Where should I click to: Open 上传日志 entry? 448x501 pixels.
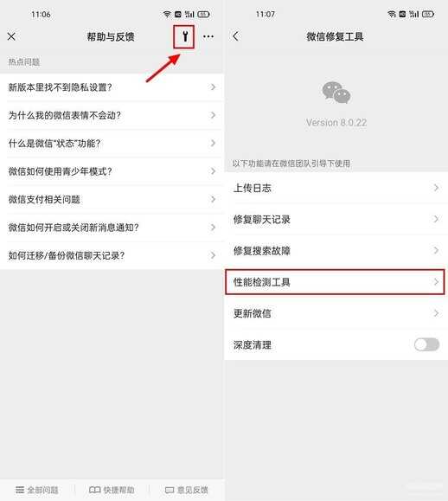(x=336, y=188)
